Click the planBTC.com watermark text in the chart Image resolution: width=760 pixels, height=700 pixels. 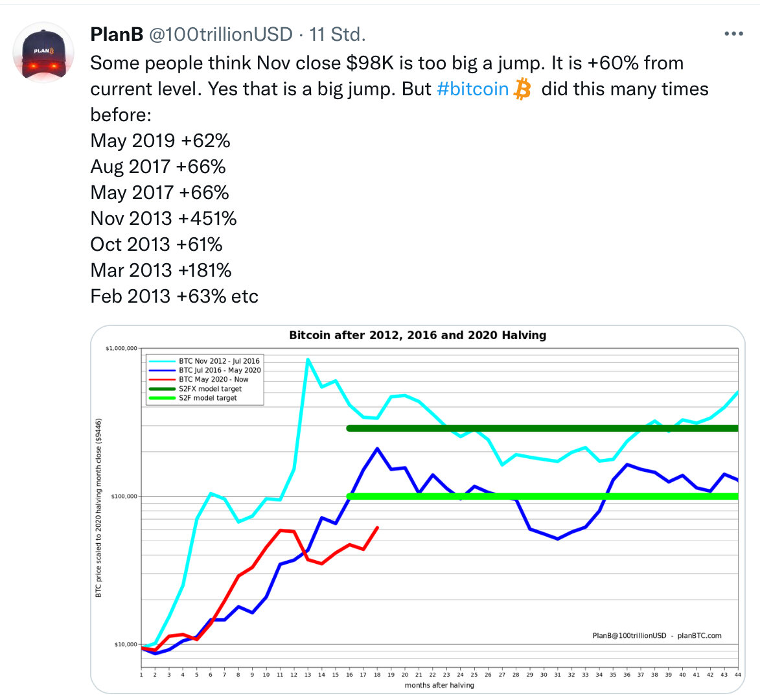[x=699, y=635]
